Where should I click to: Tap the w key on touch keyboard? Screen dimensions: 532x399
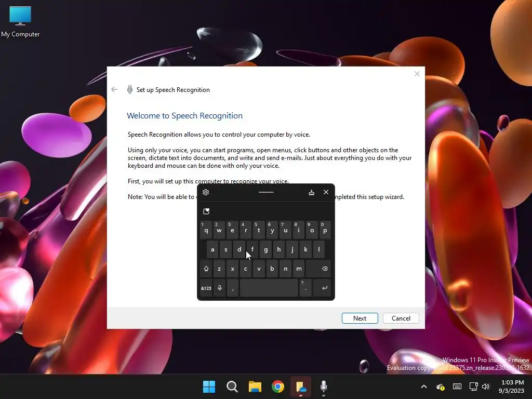(x=219, y=230)
